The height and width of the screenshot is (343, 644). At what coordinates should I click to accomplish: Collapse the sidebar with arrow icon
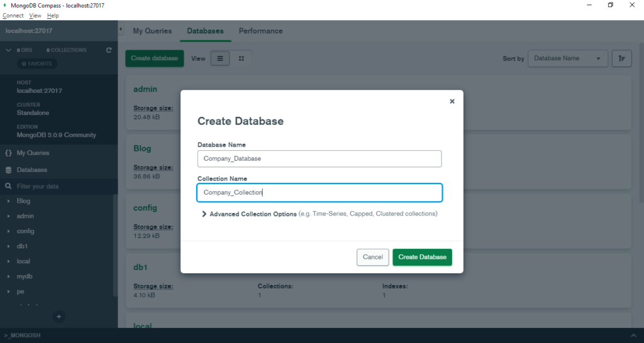click(121, 30)
